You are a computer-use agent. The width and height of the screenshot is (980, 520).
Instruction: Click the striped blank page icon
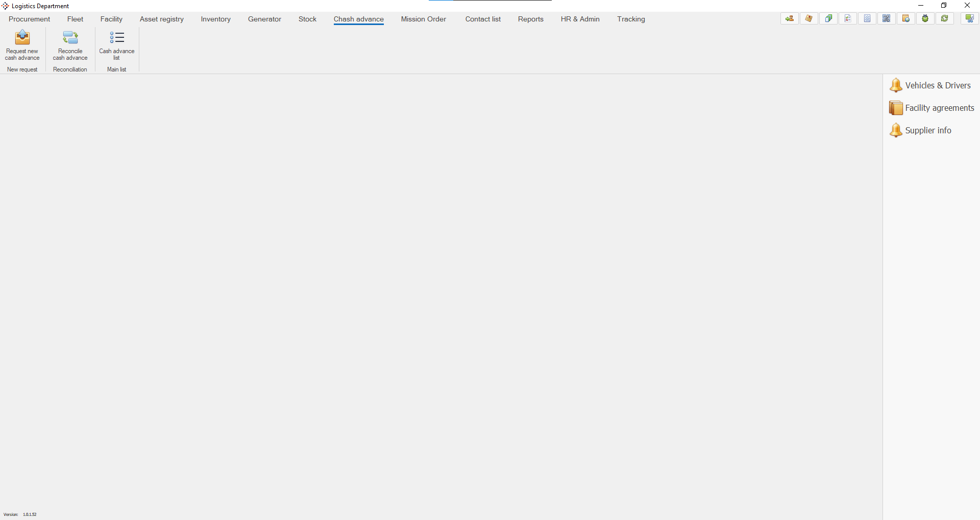point(867,19)
